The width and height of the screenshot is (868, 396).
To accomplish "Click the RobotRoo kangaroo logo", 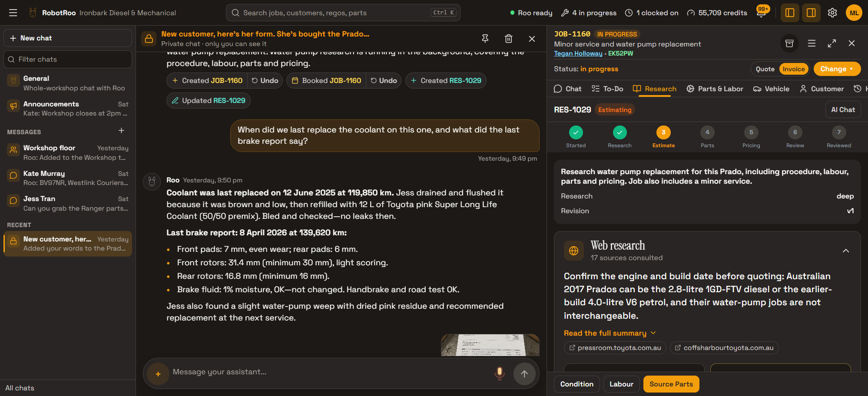I will point(33,13).
